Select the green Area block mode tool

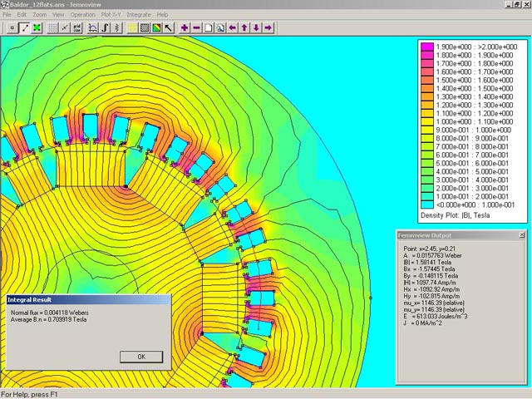[37, 27]
